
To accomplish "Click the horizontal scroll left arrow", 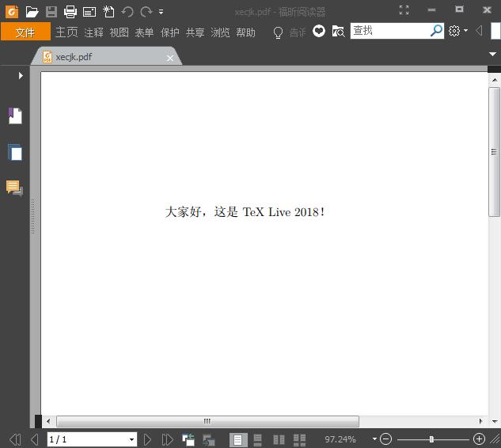I will [x=48, y=421].
